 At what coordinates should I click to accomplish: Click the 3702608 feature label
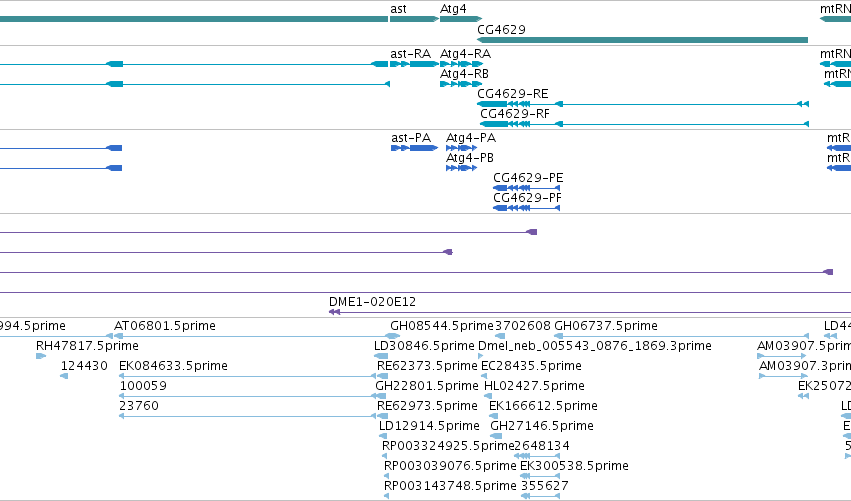[522, 326]
